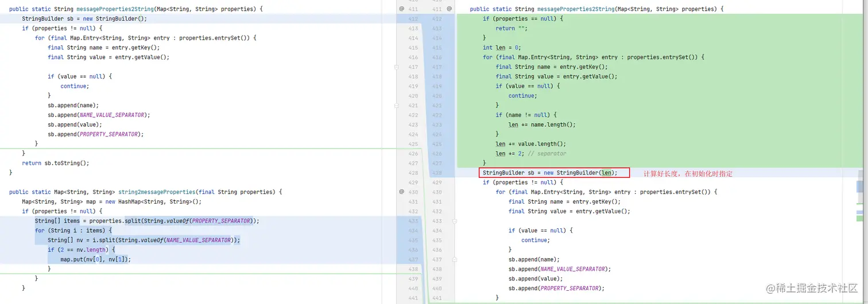Image resolution: width=868 pixels, height=304 pixels.
Task: Click the 'len += name.length();' line
Action: pos(542,124)
